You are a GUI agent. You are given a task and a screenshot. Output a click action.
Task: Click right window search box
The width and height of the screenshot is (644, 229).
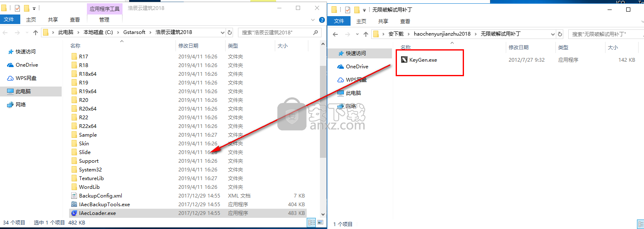coord(606,34)
